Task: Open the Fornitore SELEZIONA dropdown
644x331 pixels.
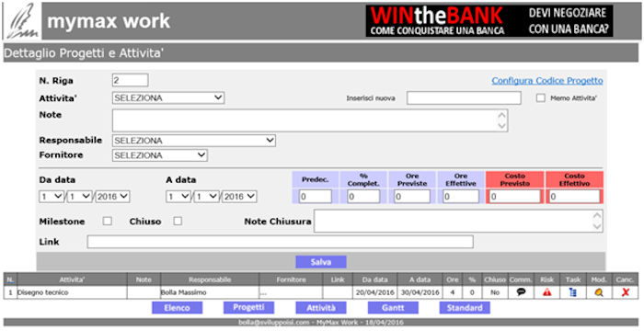Action: tap(160, 155)
